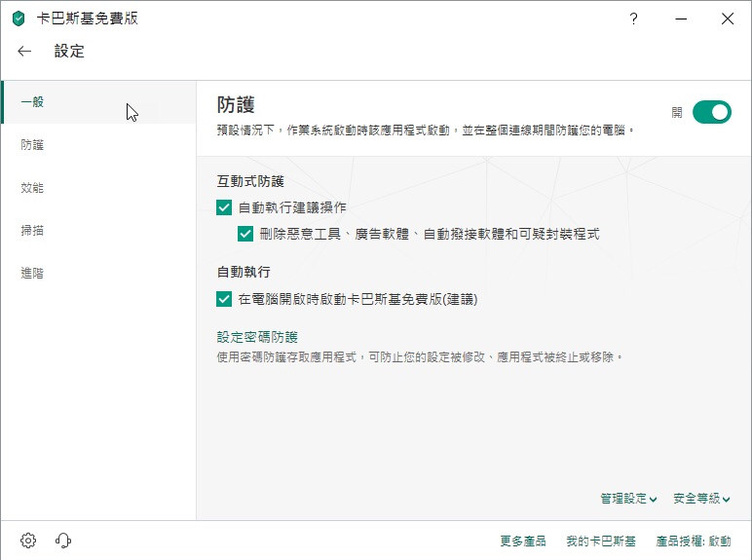Click the 設定密碼防護 link
Image resolution: width=752 pixels, height=560 pixels.
[257, 337]
